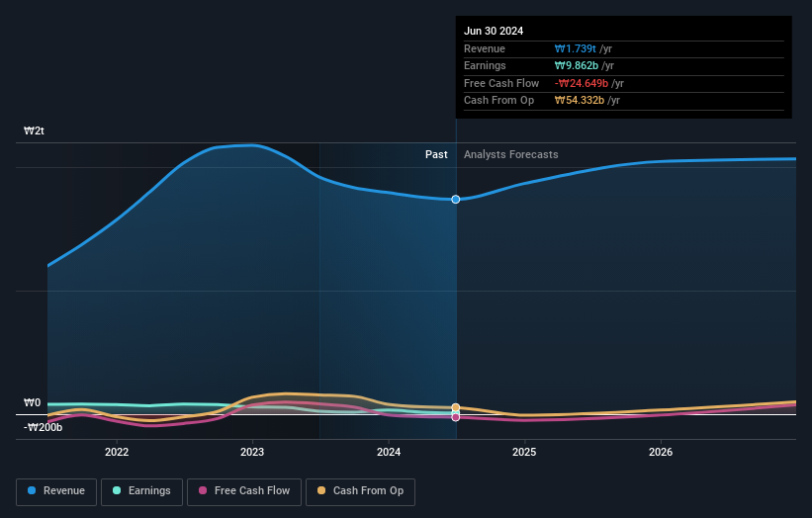
Task: Click the 2023 x-axis label
Action: pyautogui.click(x=252, y=452)
